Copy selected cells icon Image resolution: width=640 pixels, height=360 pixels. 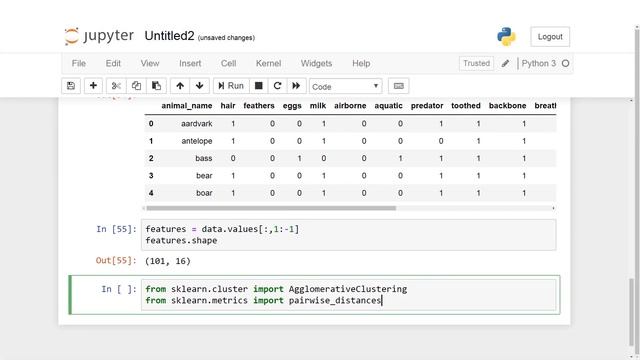136,86
